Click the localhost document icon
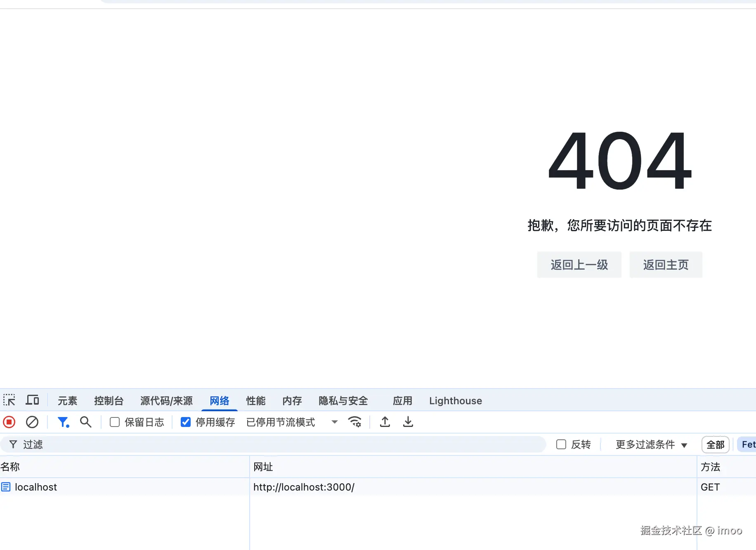756x550 pixels. click(x=6, y=487)
